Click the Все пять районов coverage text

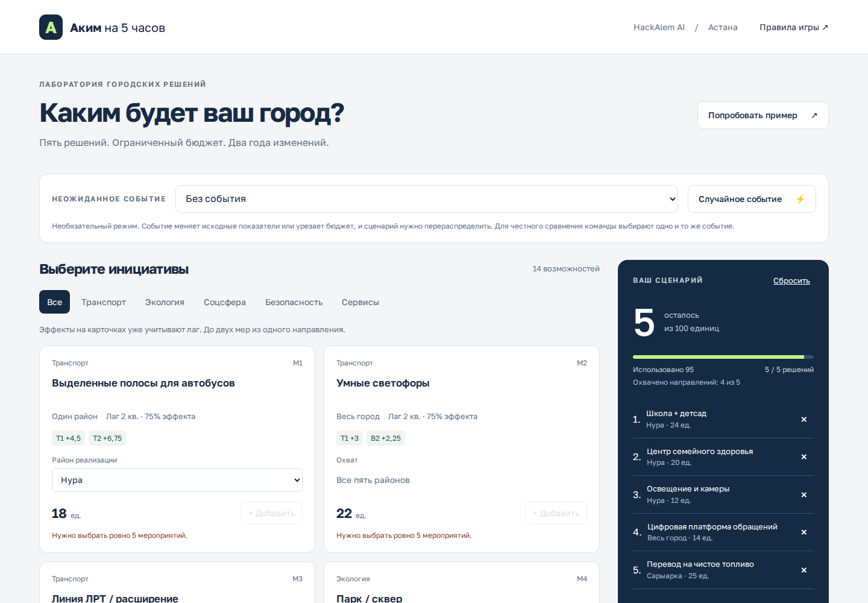373,481
